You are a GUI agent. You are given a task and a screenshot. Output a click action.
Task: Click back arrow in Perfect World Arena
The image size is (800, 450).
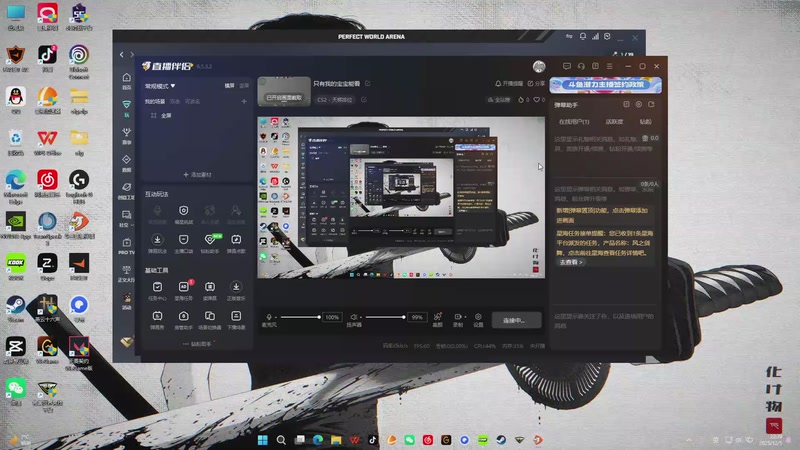tap(121, 54)
